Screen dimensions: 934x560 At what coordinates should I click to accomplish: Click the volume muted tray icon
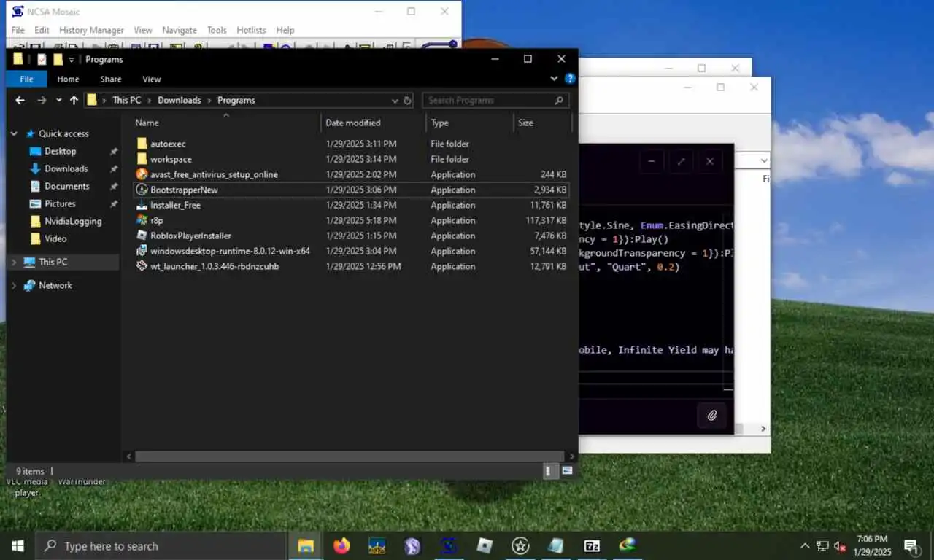(840, 546)
